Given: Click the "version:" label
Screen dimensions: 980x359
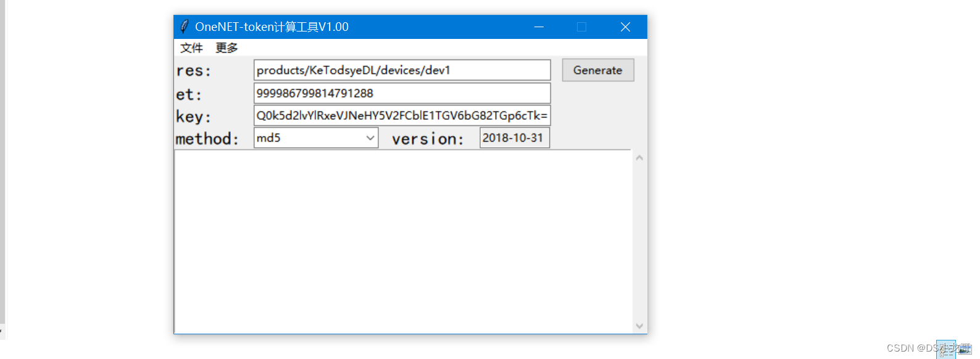Looking at the screenshot, I should click(x=428, y=139).
